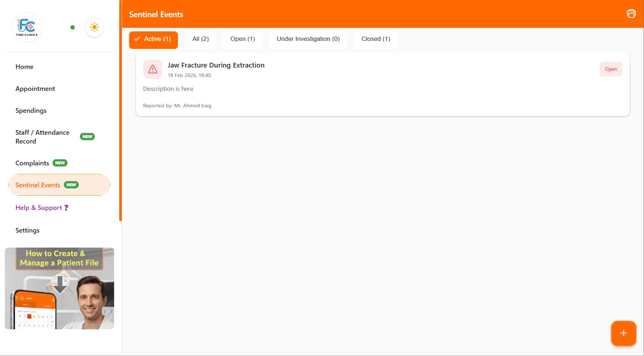The image size is (644, 356).
Task: Show Closed (1) events
Action: click(x=375, y=39)
